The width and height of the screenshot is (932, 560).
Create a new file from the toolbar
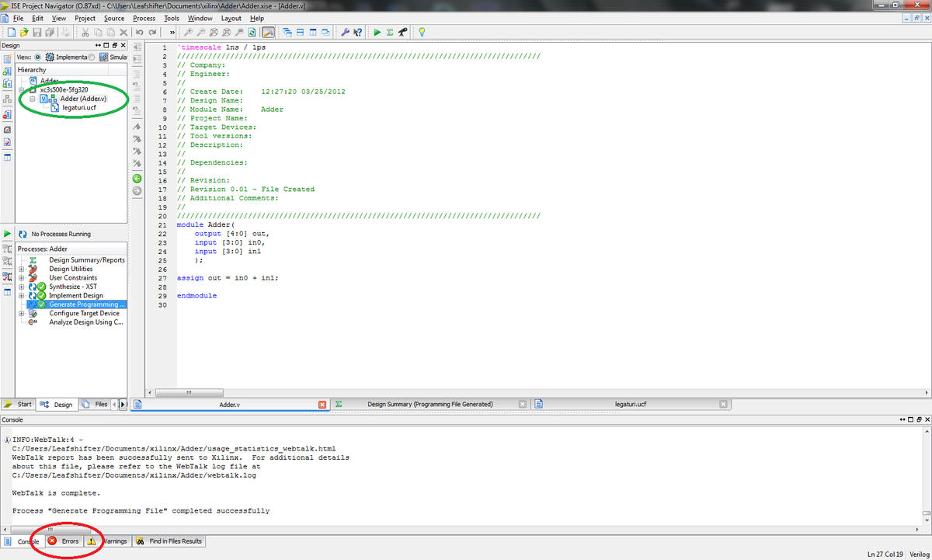tap(11, 32)
